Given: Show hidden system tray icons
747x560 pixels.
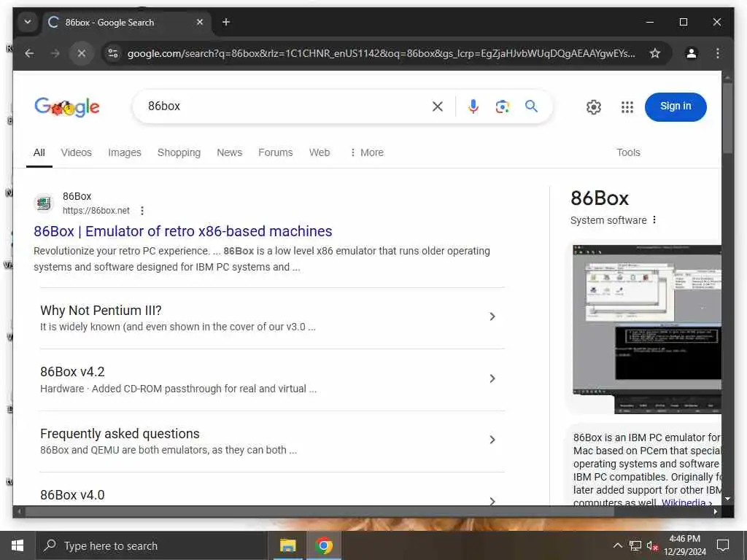Looking at the screenshot, I should [x=617, y=545].
